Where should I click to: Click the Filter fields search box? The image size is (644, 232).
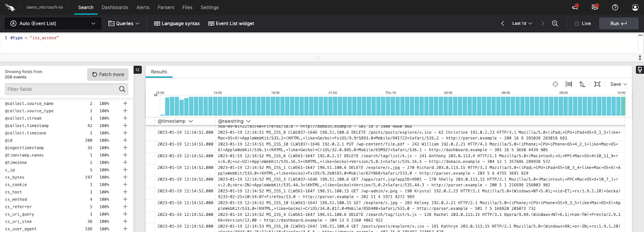[x=62, y=89]
